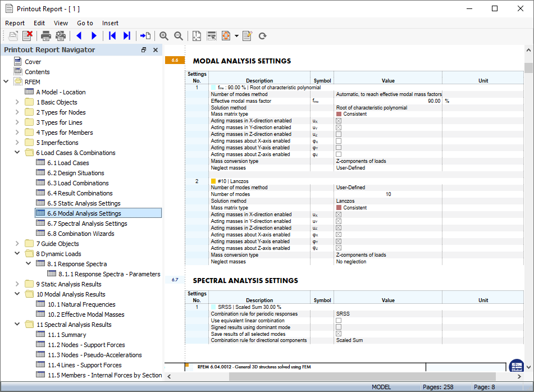Go to the previous page arrow
534x392 pixels.
pos(79,36)
